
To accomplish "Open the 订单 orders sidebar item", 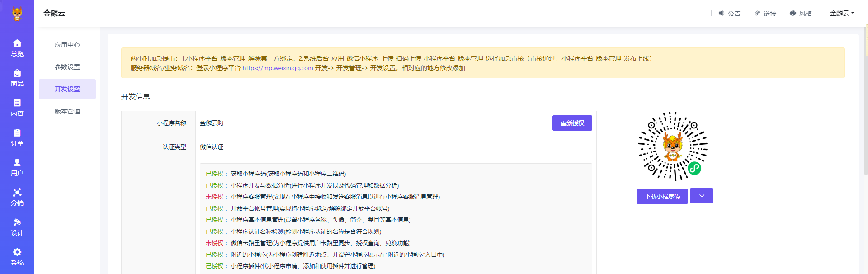I will (17, 137).
